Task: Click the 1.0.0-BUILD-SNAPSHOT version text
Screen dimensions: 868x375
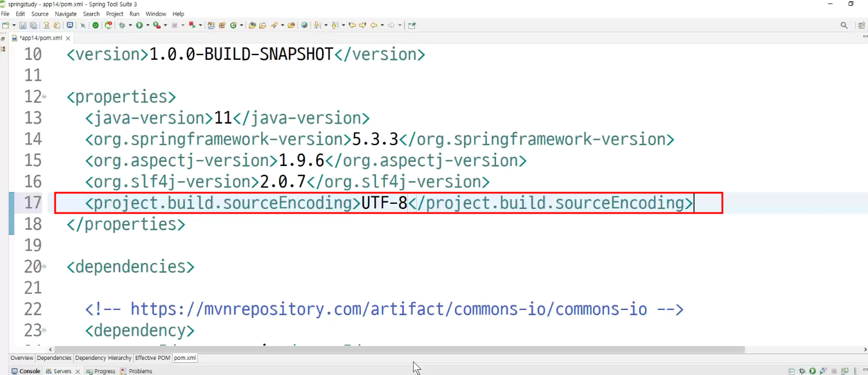Action: point(241,55)
